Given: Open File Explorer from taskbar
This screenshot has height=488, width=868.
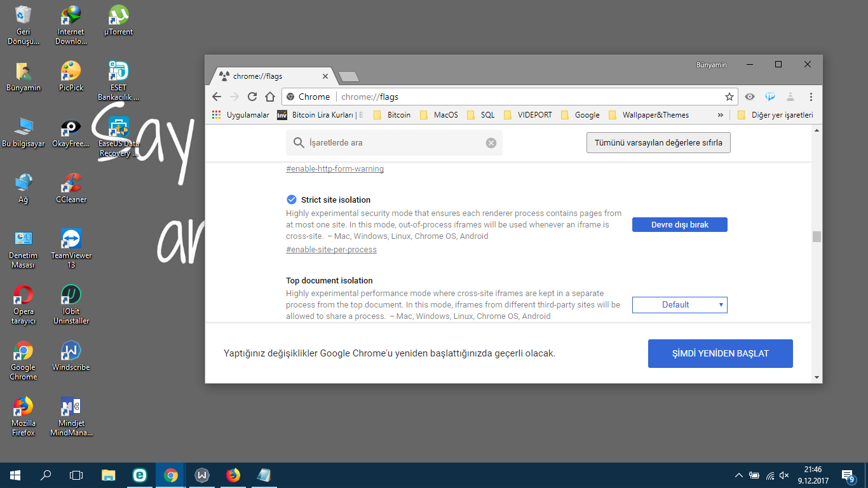Looking at the screenshot, I should coord(109,475).
